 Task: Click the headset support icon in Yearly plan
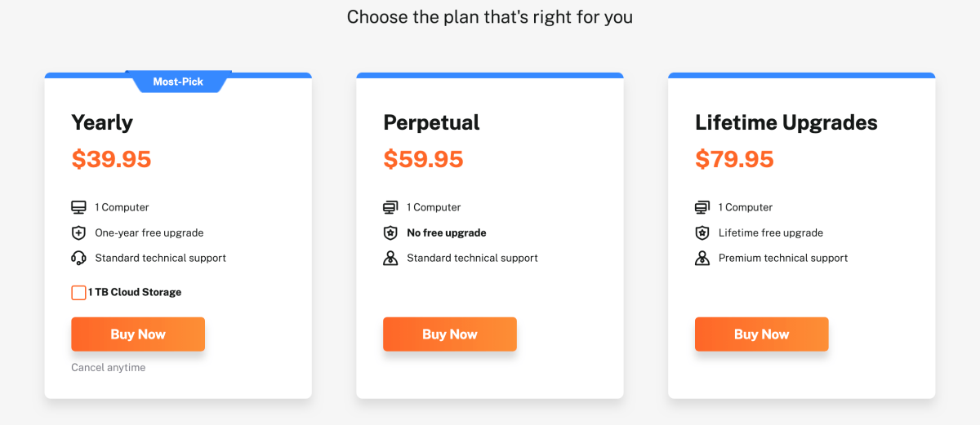78,258
